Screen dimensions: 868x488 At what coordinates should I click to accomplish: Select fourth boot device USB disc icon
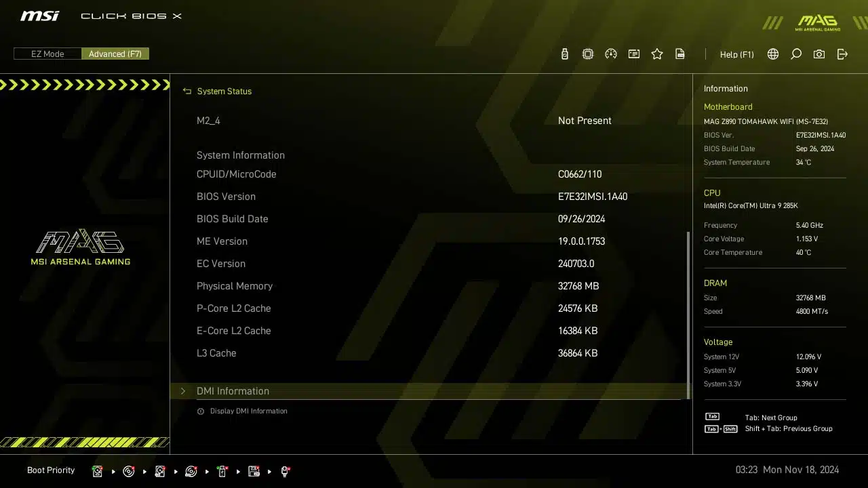pyautogui.click(x=191, y=471)
